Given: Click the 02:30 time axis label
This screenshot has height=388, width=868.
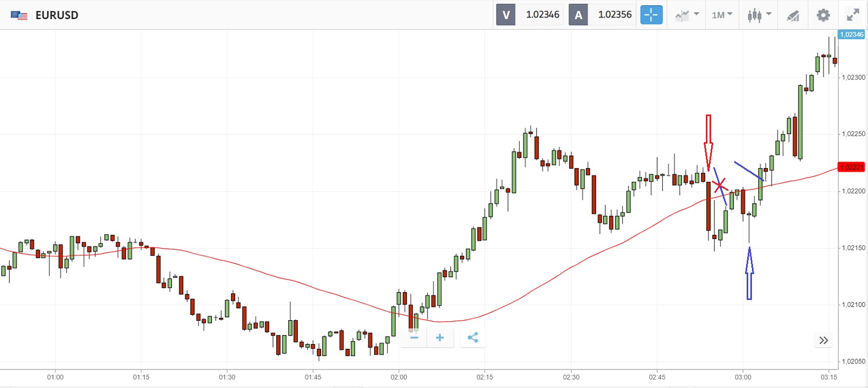Looking at the screenshot, I should [571, 377].
